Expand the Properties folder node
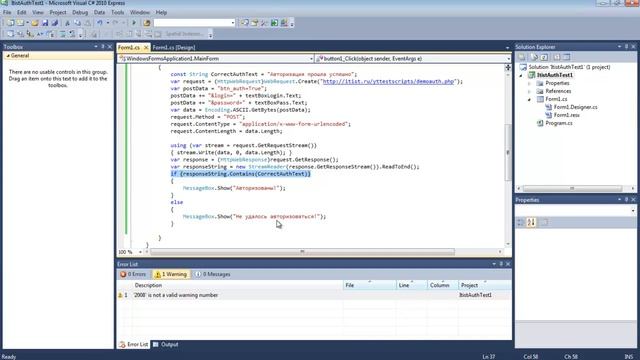This screenshot has height=360, width=640. pyautogui.click(x=530, y=83)
